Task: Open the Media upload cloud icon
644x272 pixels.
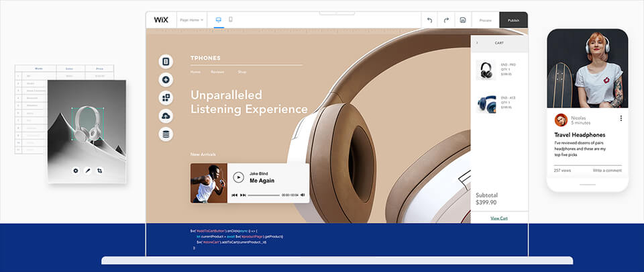Action: [166, 116]
